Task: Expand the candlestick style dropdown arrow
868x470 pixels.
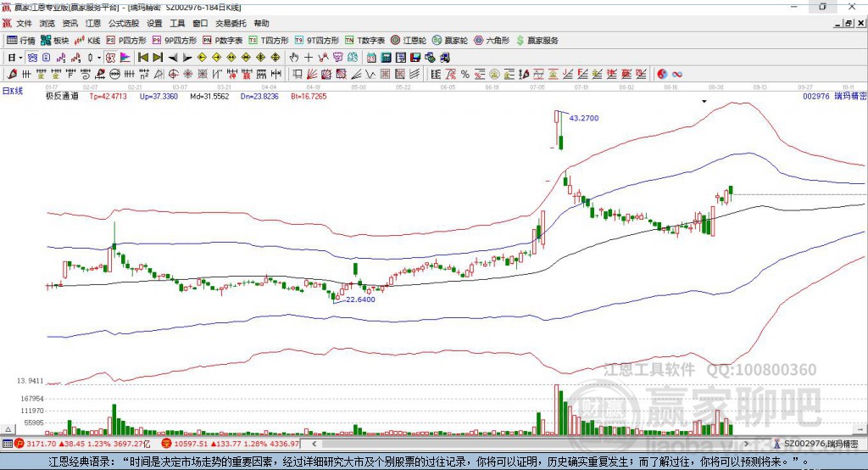Action: [x=99, y=58]
